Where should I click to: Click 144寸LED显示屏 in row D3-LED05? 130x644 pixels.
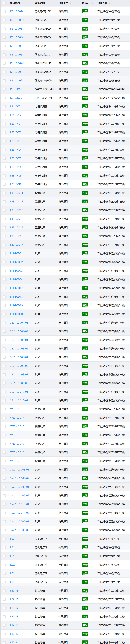(44, 89)
